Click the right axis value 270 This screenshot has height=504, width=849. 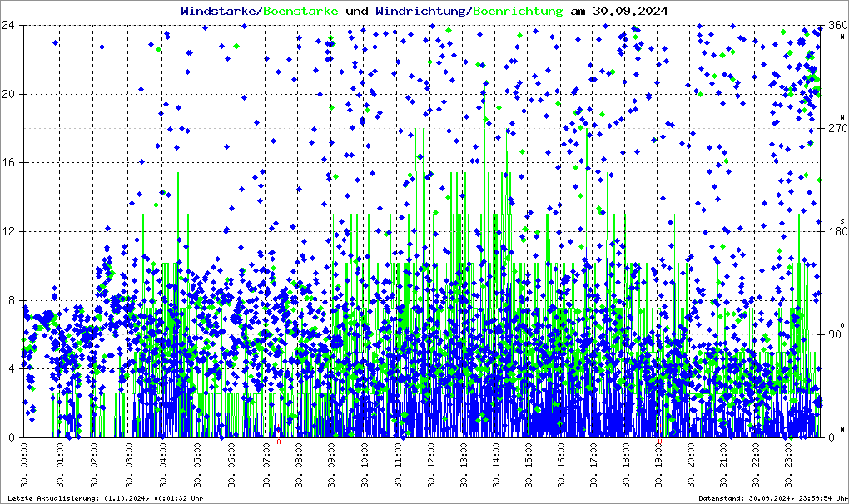[838, 129]
